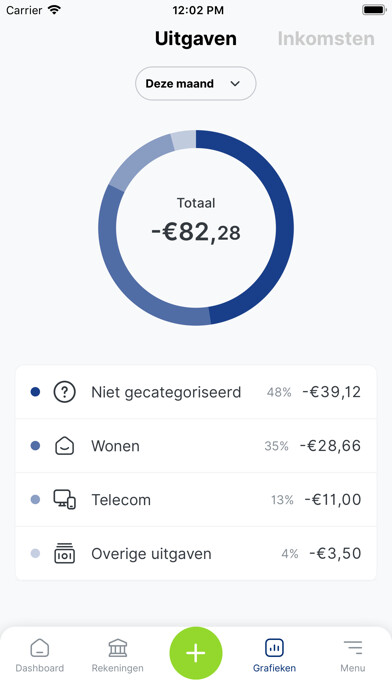Select the Uitgaven tab
392x696 pixels.
[x=196, y=39]
